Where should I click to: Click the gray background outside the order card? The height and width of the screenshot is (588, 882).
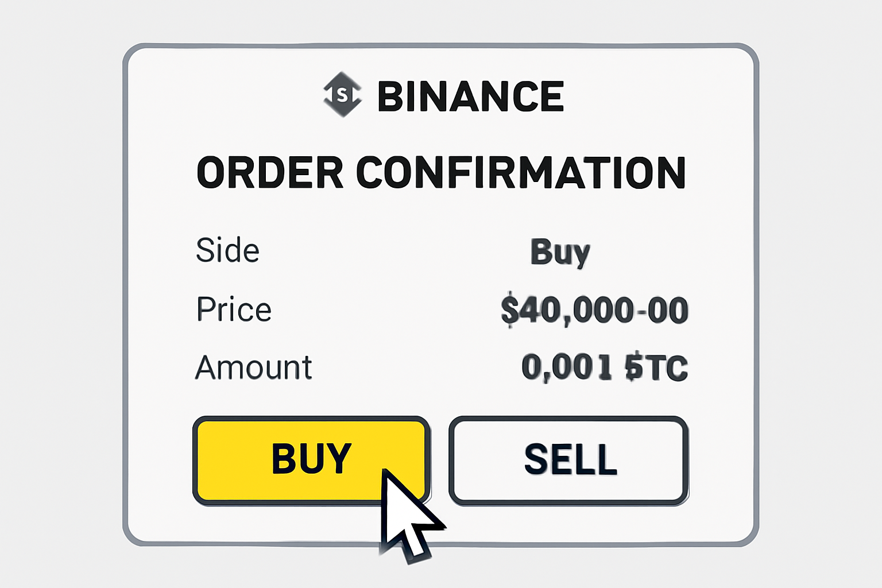(x=57, y=287)
